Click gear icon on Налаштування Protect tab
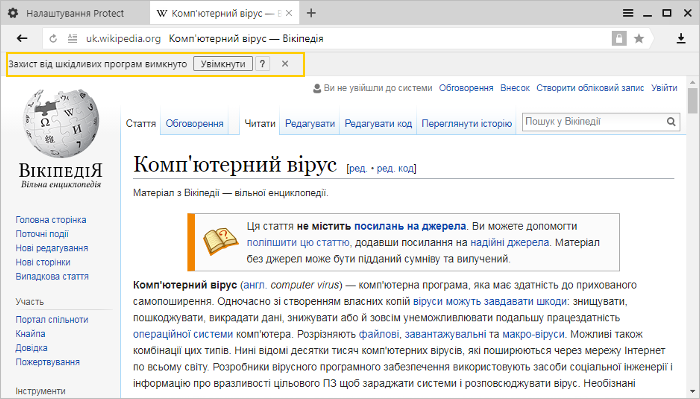Screen dimensions: 700x399 tap(13, 13)
